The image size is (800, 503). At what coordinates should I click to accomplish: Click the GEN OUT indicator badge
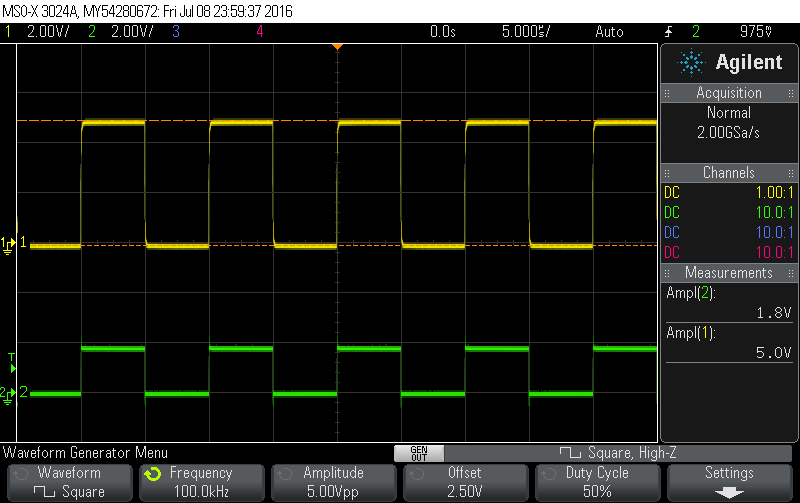pyautogui.click(x=418, y=453)
